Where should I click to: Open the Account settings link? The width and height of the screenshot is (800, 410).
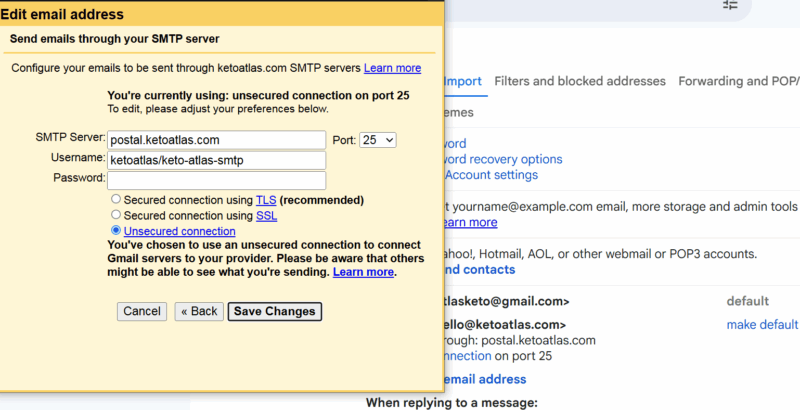tap(491, 175)
